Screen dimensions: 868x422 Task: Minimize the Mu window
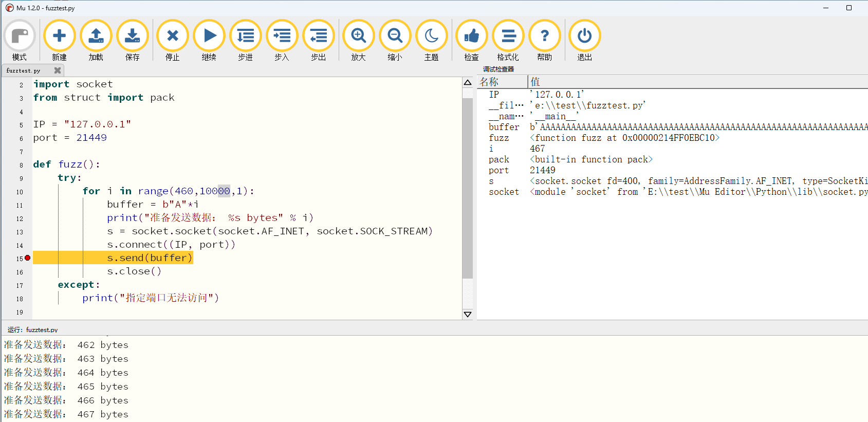pyautogui.click(x=826, y=8)
